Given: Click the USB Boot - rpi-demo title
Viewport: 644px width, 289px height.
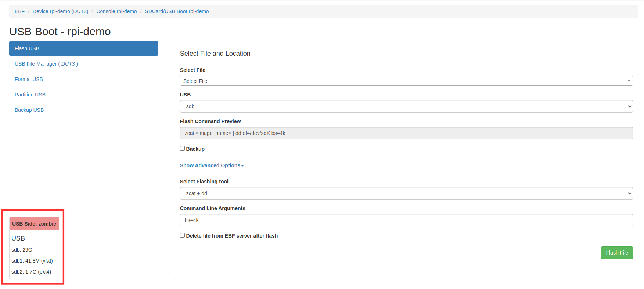Looking at the screenshot, I should 60,32.
